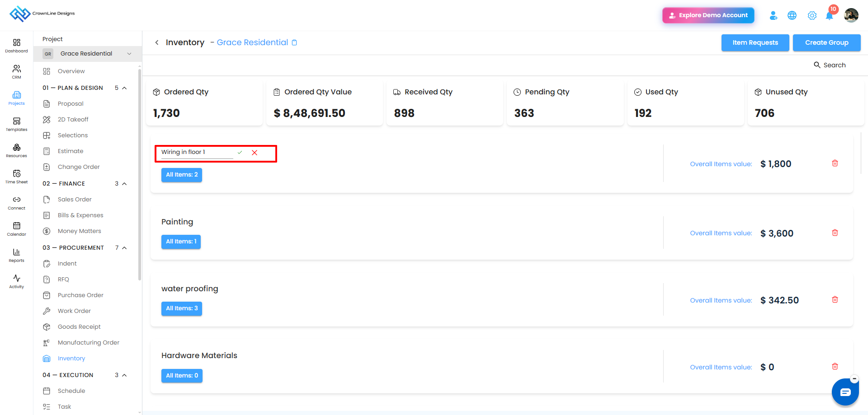Click the Create Group button
The image size is (868, 415).
tap(826, 43)
